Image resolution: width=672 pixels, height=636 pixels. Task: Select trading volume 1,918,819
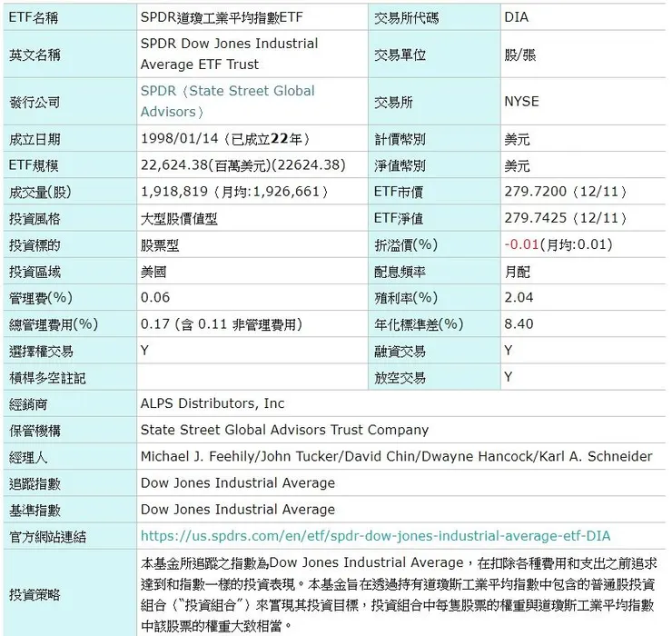click(x=174, y=192)
